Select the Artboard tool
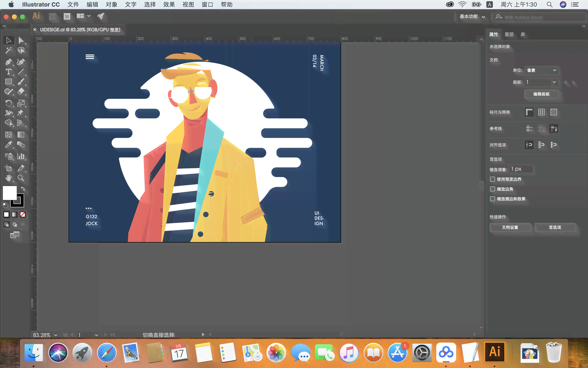588x368 pixels. 9,168
